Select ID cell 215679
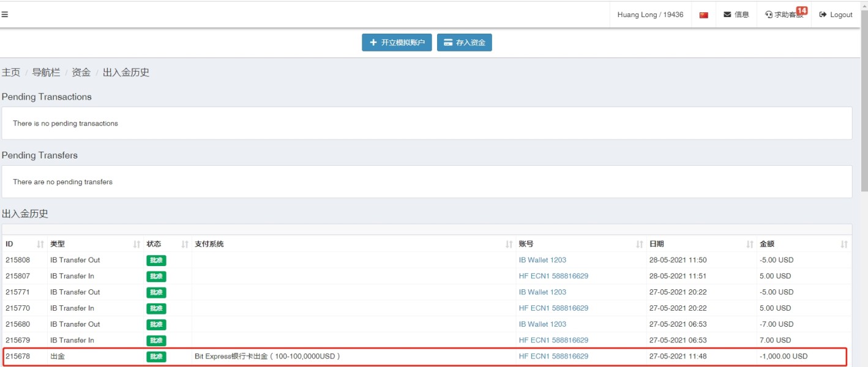This screenshot has width=868, height=367. click(18, 340)
